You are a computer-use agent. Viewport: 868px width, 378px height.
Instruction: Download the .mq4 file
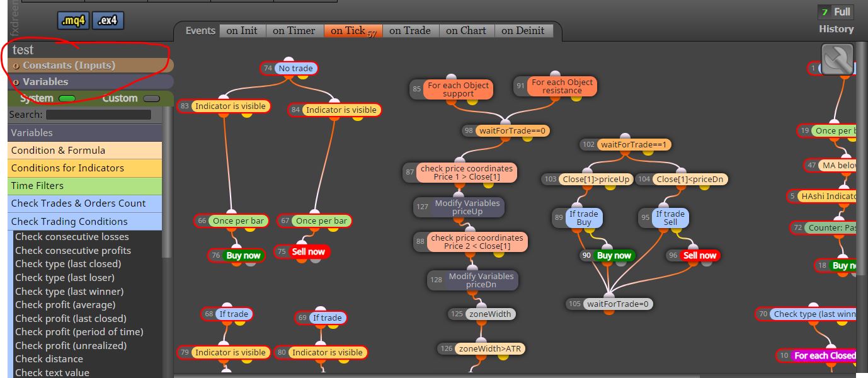coord(74,21)
